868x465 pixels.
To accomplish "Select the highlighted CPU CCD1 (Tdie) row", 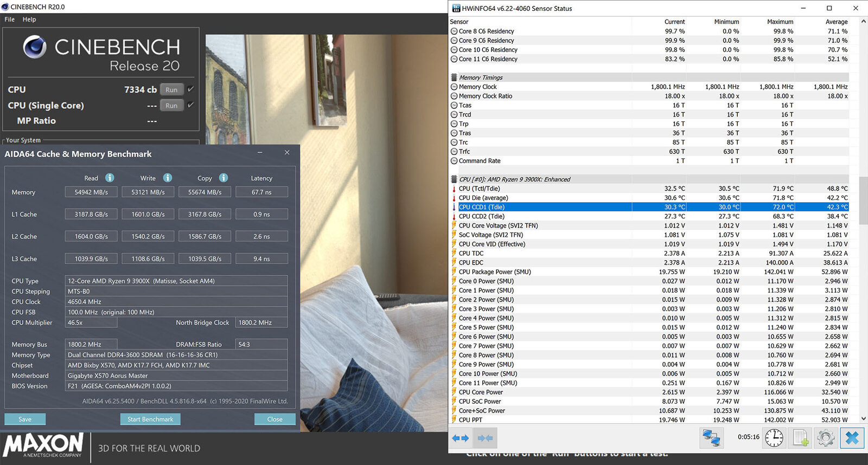I will tap(649, 207).
